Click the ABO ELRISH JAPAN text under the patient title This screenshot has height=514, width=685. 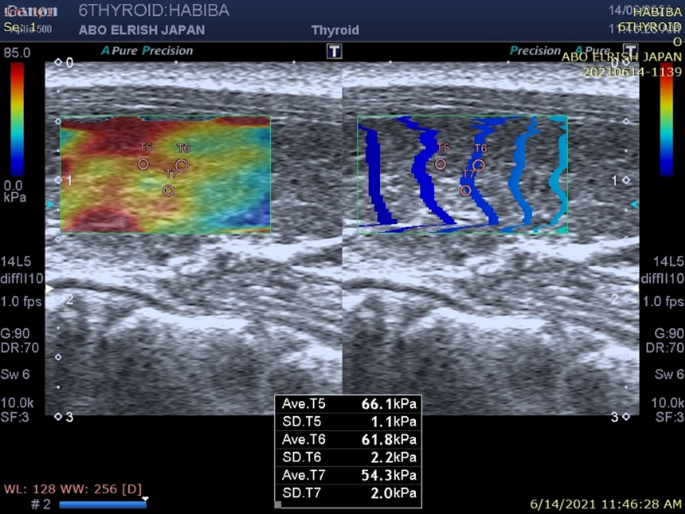(142, 30)
